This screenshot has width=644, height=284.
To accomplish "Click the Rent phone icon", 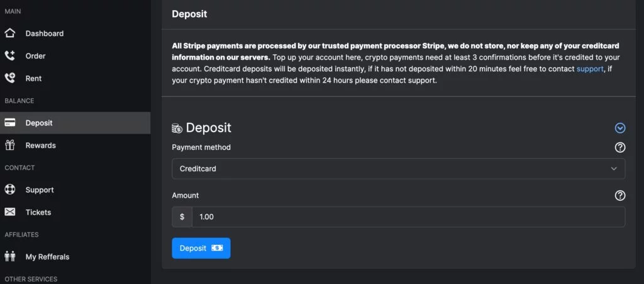I will [x=10, y=79].
